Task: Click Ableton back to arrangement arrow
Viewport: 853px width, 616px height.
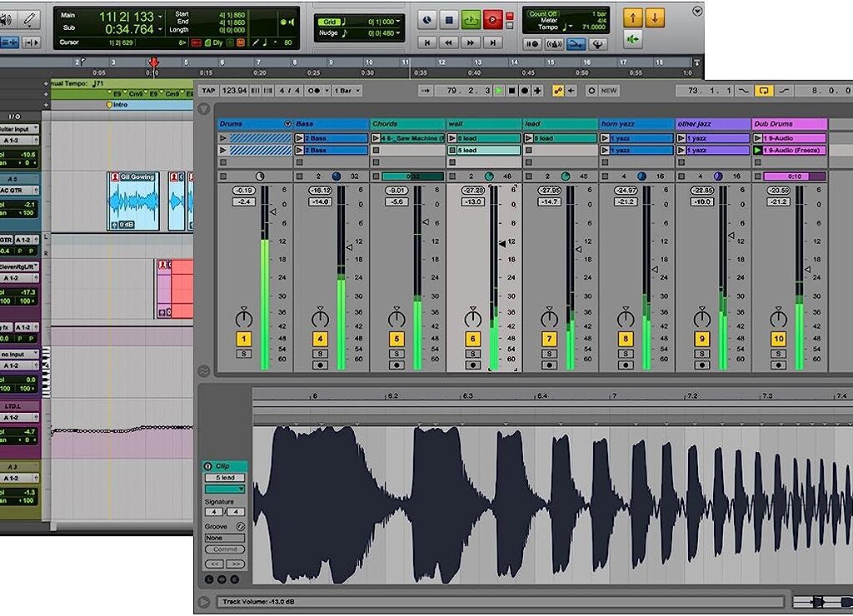Action: [x=571, y=91]
